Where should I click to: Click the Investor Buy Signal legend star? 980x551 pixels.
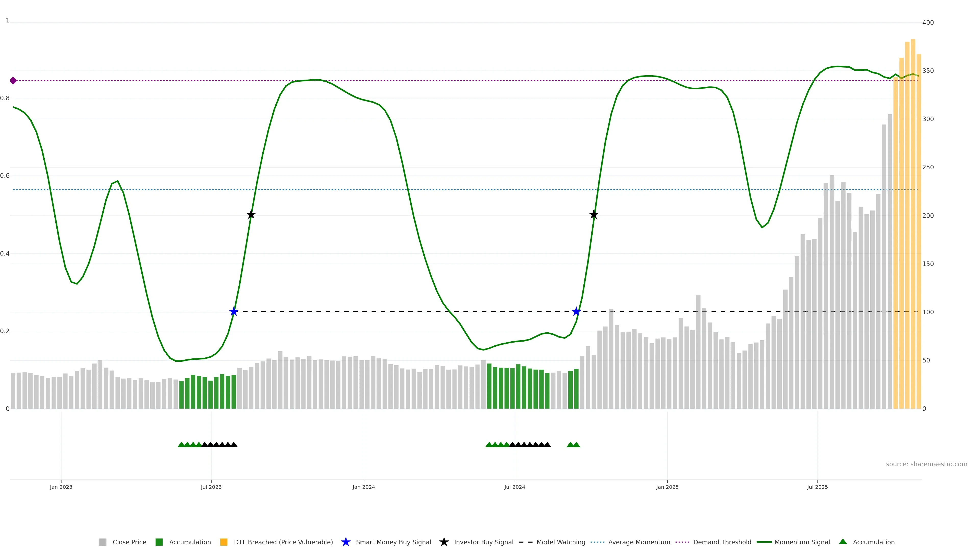point(444,542)
